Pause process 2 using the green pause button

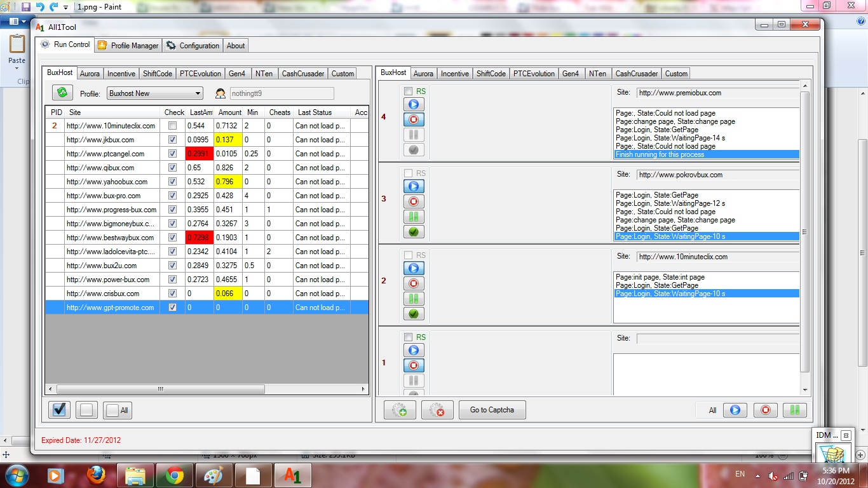coord(414,299)
